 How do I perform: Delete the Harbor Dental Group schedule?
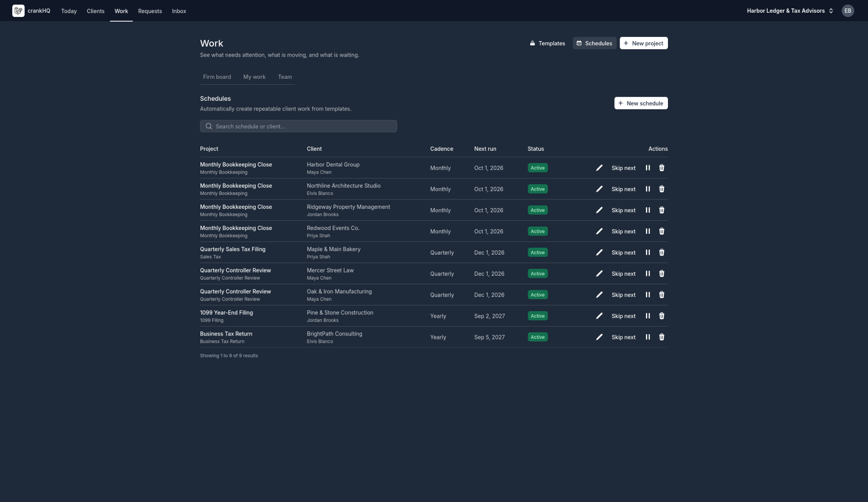[x=662, y=168]
